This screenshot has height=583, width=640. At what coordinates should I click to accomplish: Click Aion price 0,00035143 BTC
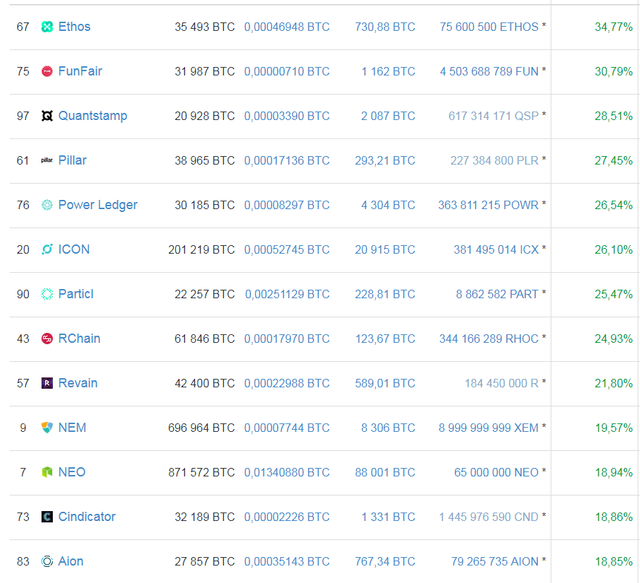[x=287, y=561]
